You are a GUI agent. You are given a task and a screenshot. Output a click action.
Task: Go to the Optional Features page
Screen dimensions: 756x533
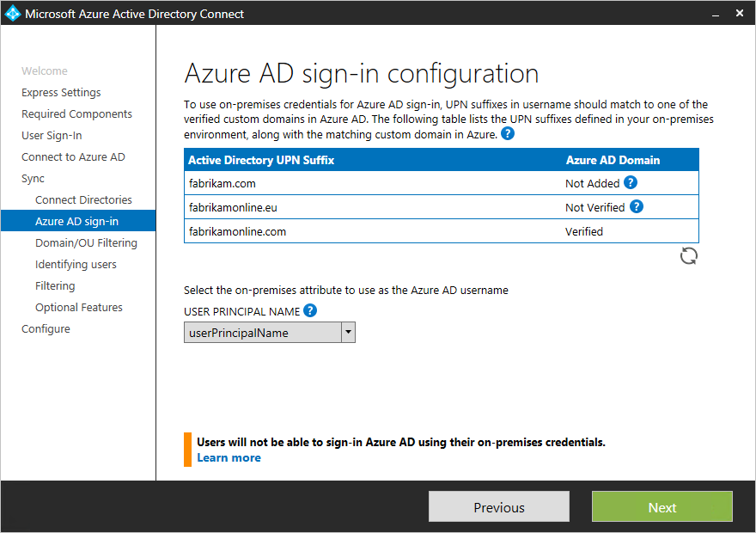coord(79,307)
